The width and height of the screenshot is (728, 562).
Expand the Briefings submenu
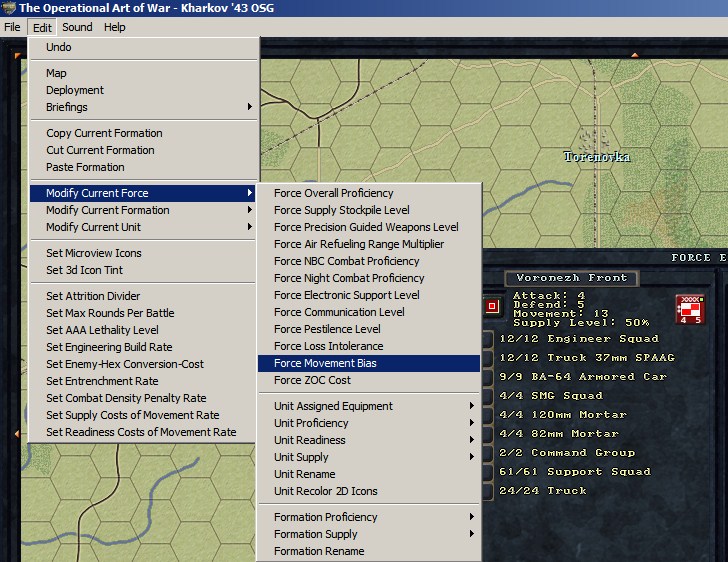[143, 107]
